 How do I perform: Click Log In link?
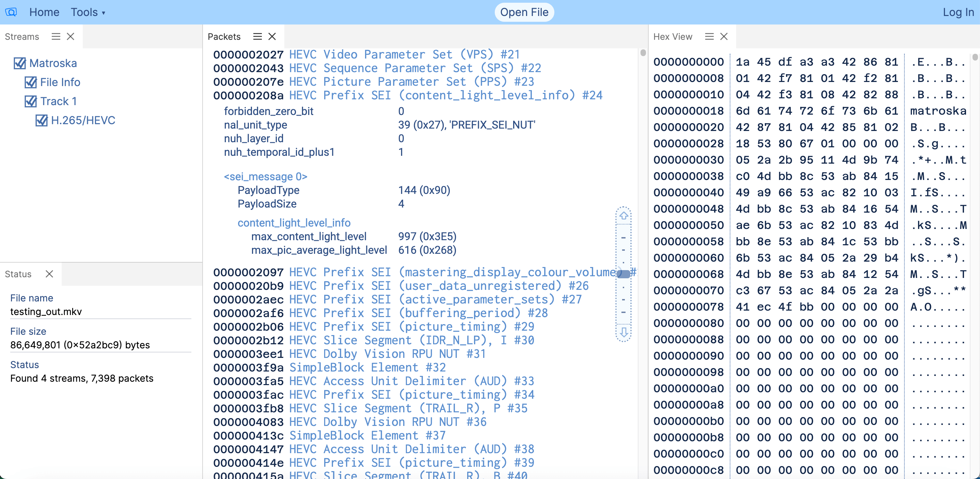click(x=958, y=12)
